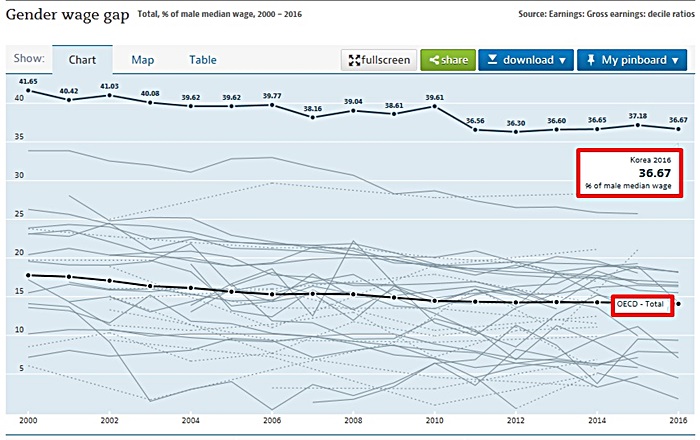This screenshot has height=440, width=700.
Task: Click the share icon symbol
Action: 434,60
